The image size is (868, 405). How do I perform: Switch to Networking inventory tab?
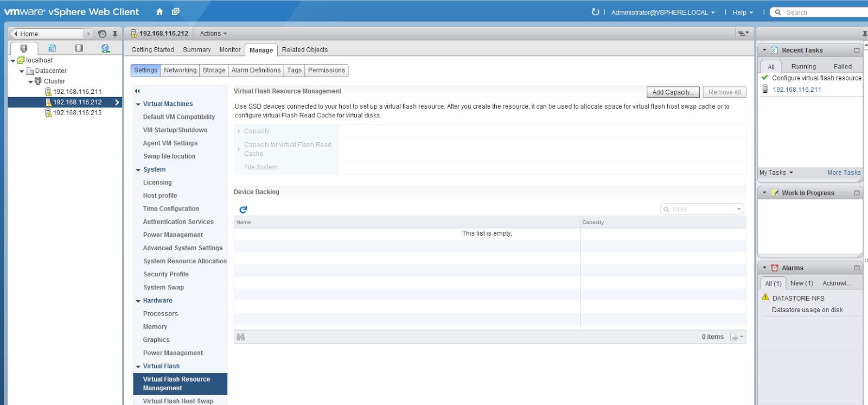tap(106, 48)
